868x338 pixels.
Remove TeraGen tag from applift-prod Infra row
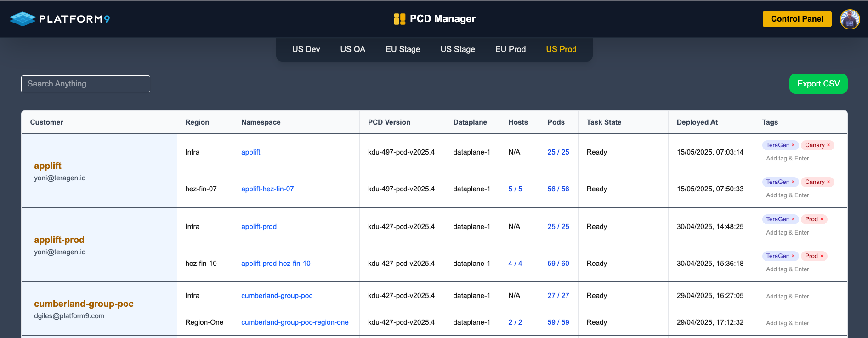pos(793,219)
